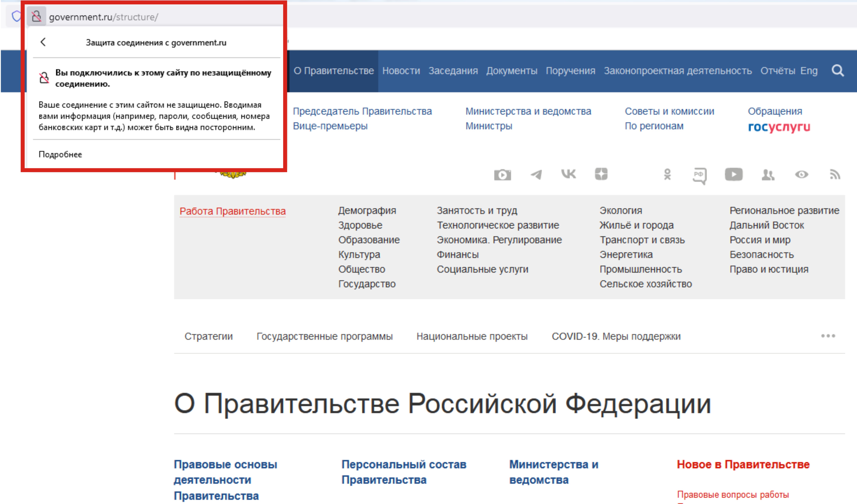Toggle the eye accessibility version icon
This screenshot has height=504, width=857.
point(802,175)
